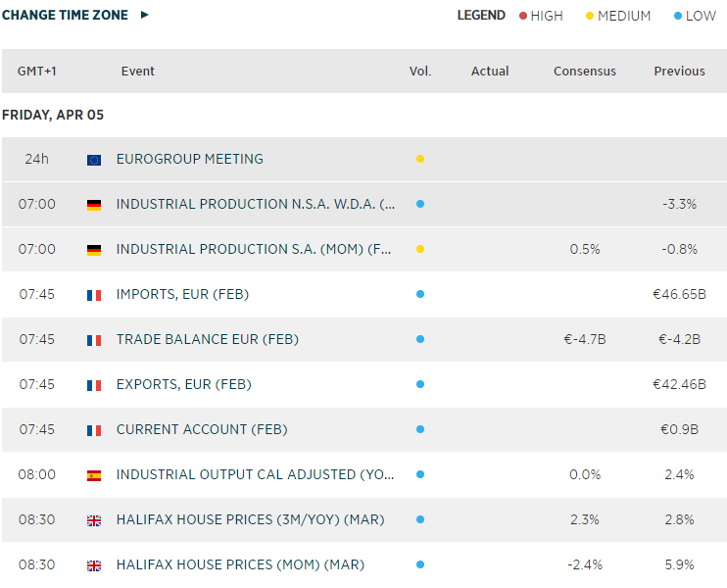
Task: Click the Friday, Apr 05 date header
Action: pos(53,115)
